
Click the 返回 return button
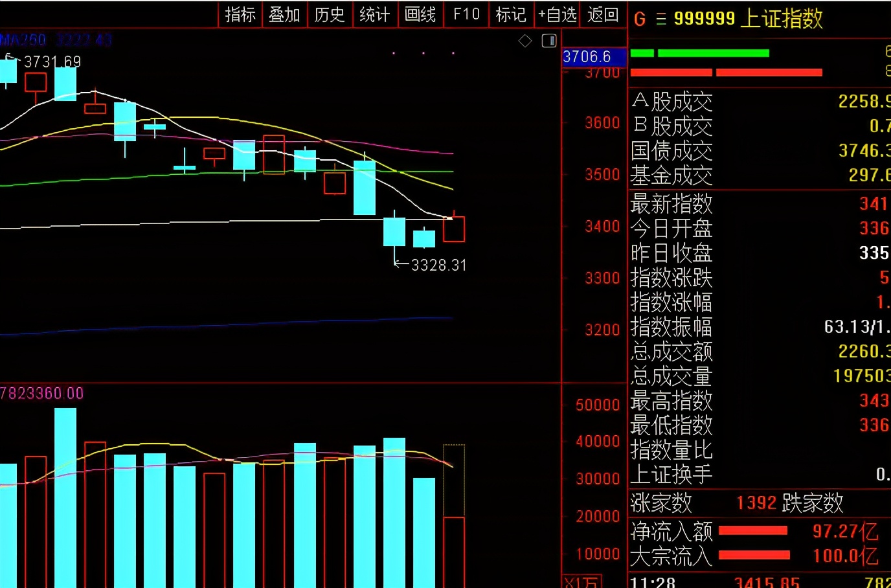pyautogui.click(x=602, y=14)
